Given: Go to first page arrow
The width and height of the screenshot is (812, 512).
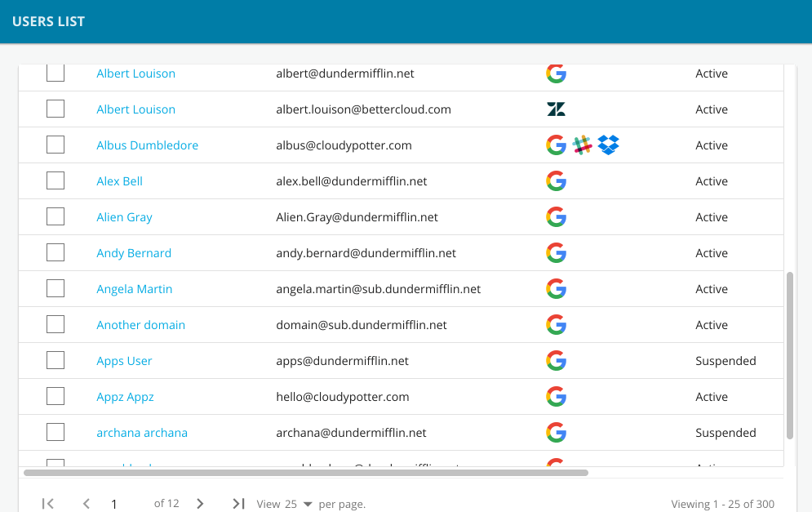Looking at the screenshot, I should click(48, 503).
